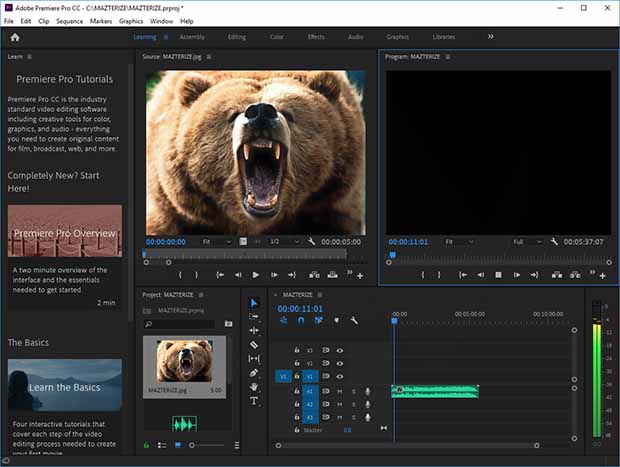The height and width of the screenshot is (467, 620).
Task: Toggle visibility eye of top video track
Action: click(x=340, y=350)
